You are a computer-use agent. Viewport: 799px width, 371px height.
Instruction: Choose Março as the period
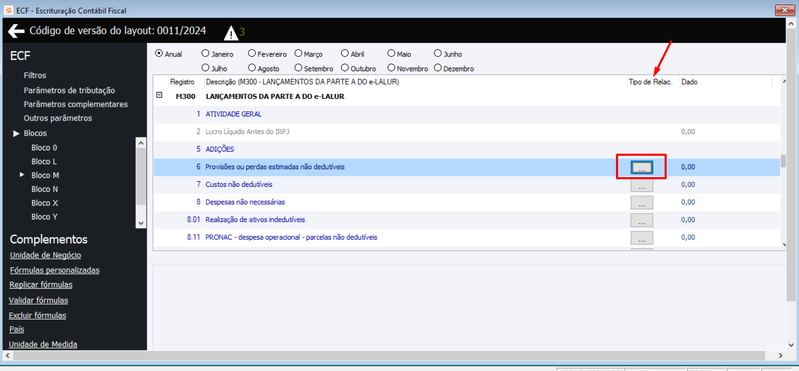point(298,54)
